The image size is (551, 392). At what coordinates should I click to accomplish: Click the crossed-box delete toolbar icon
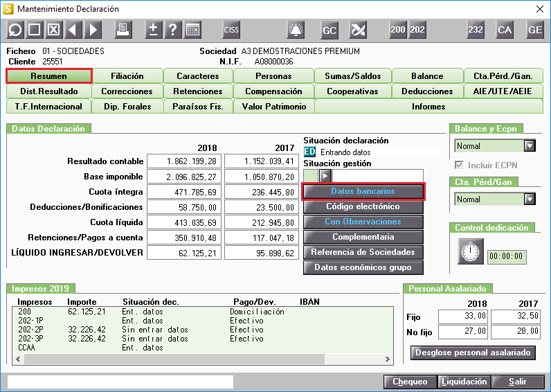pyautogui.click(x=54, y=30)
